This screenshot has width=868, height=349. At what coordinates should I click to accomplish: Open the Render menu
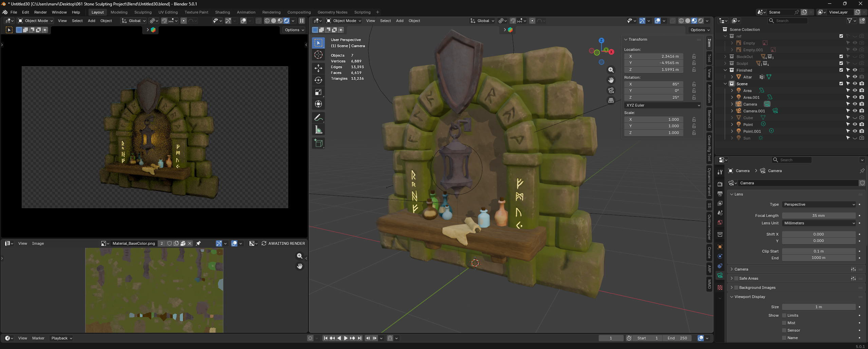[40, 12]
